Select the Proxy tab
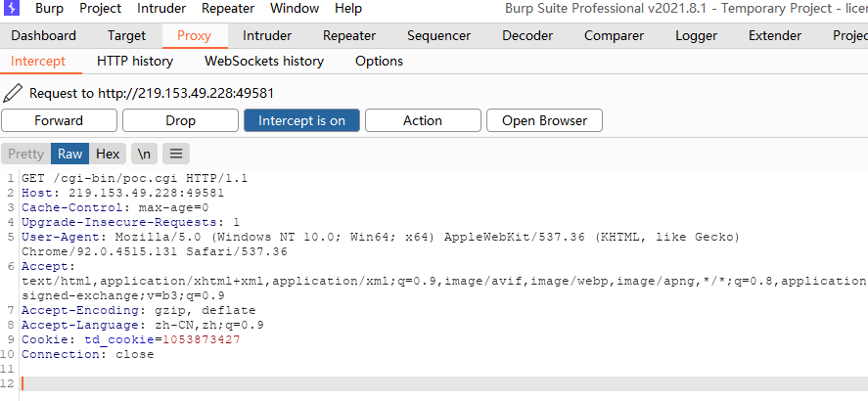 click(195, 36)
